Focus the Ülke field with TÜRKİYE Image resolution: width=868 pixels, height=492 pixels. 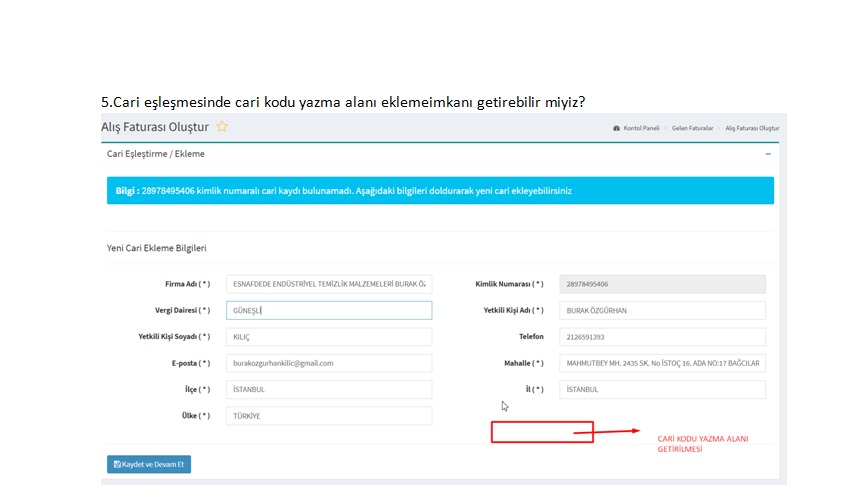coord(329,415)
